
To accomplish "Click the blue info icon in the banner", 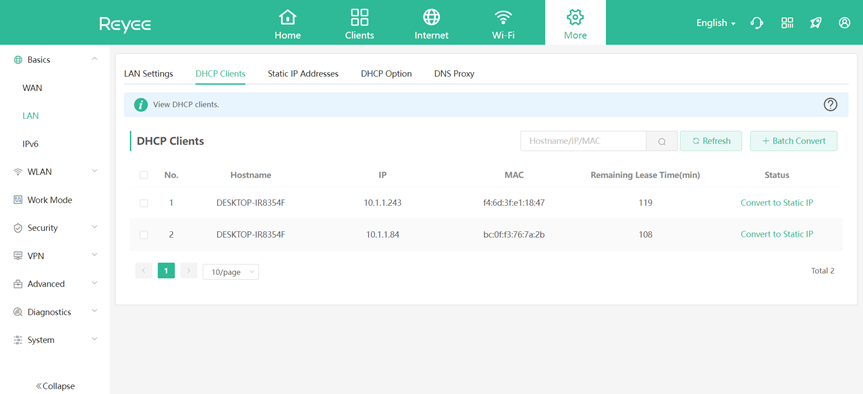I will click(141, 105).
